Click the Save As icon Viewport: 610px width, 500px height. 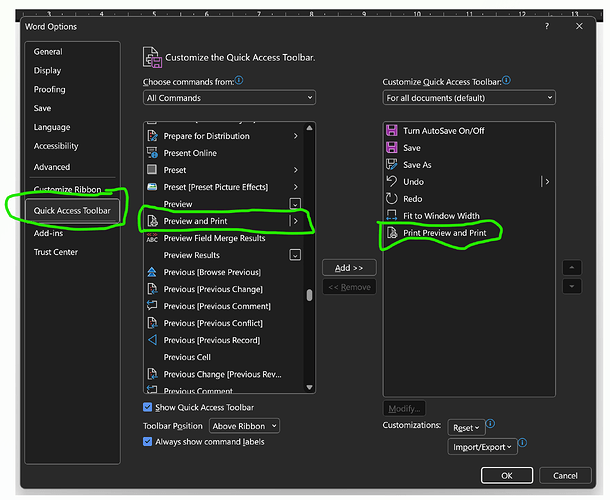point(392,165)
